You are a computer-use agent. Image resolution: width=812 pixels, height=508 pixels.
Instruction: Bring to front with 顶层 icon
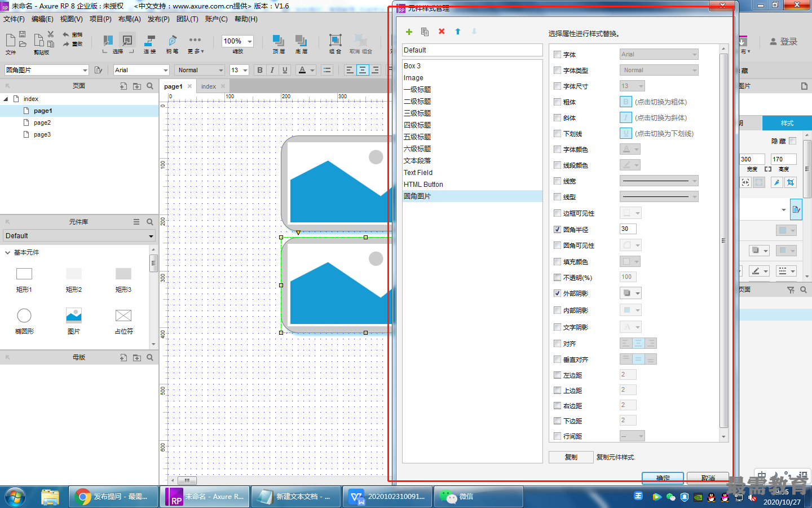(x=279, y=44)
